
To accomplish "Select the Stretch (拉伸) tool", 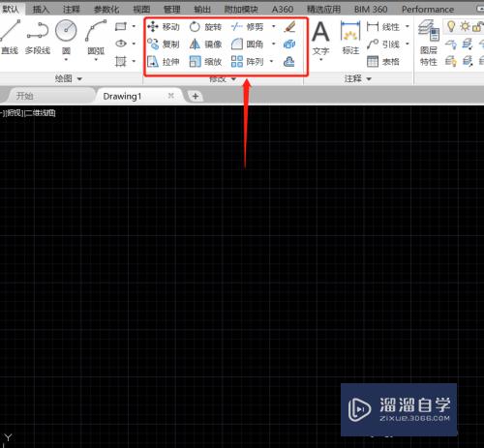I will click(x=164, y=62).
